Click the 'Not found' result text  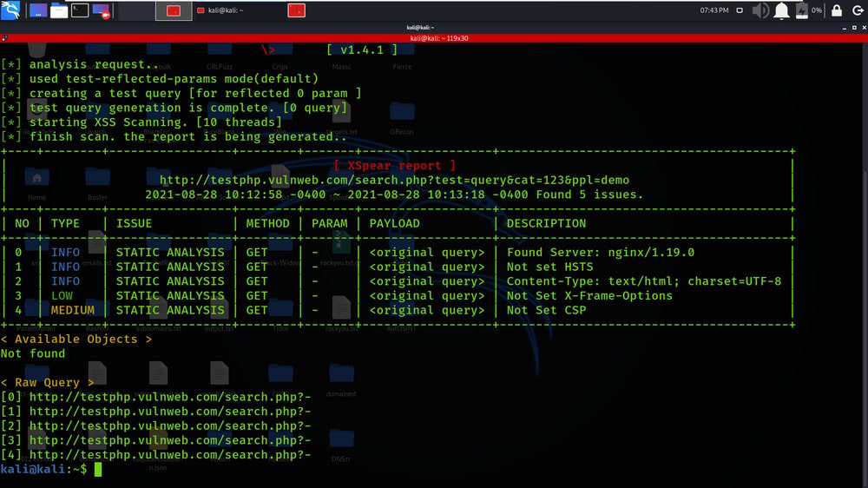tap(33, 353)
